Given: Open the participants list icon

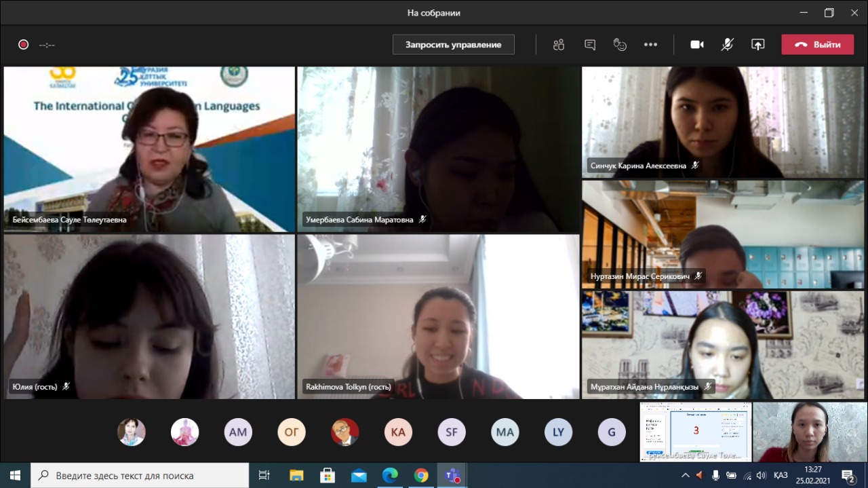Looking at the screenshot, I should click(x=559, y=45).
